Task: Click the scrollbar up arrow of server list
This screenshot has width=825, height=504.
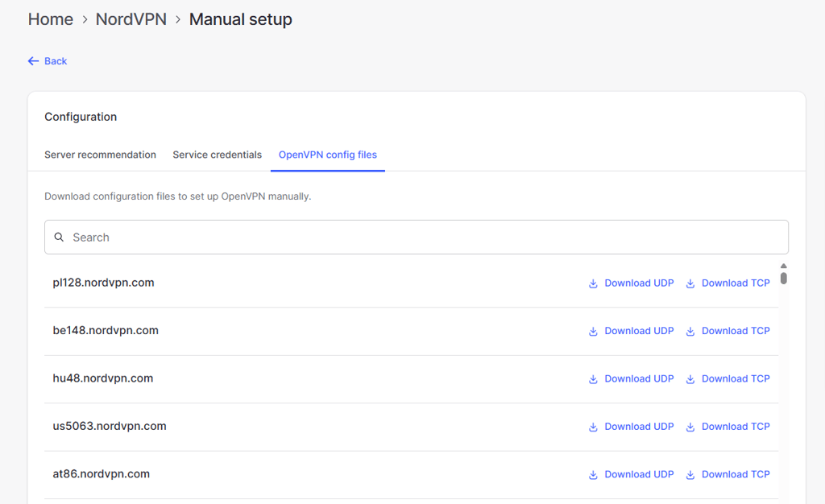Action: 783,266
